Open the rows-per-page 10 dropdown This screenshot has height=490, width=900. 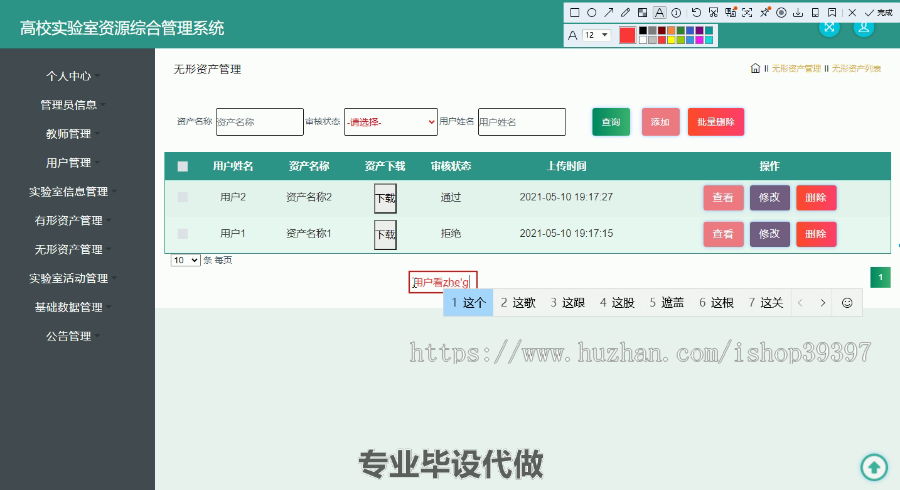(x=185, y=260)
